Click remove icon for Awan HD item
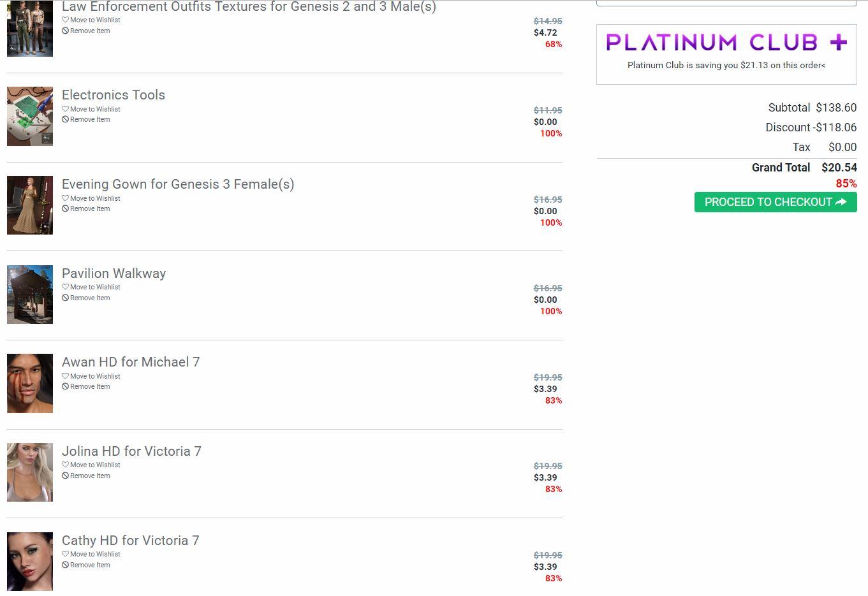 pyautogui.click(x=65, y=387)
